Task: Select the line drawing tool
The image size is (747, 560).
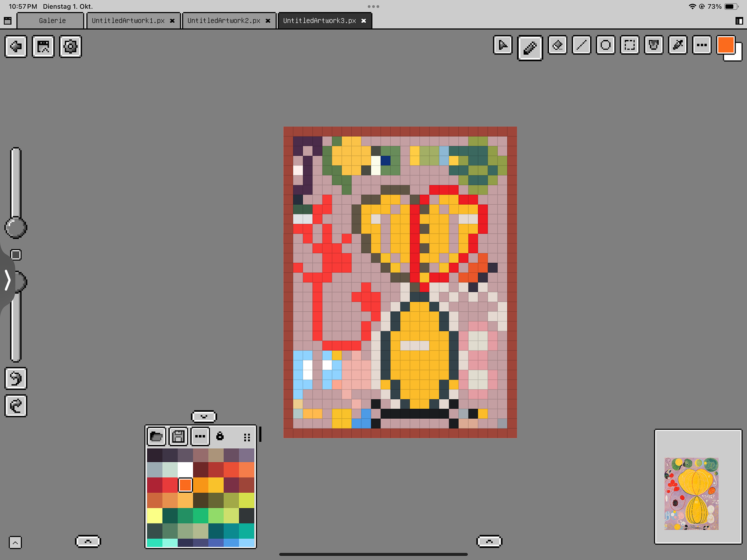Action: (x=581, y=46)
